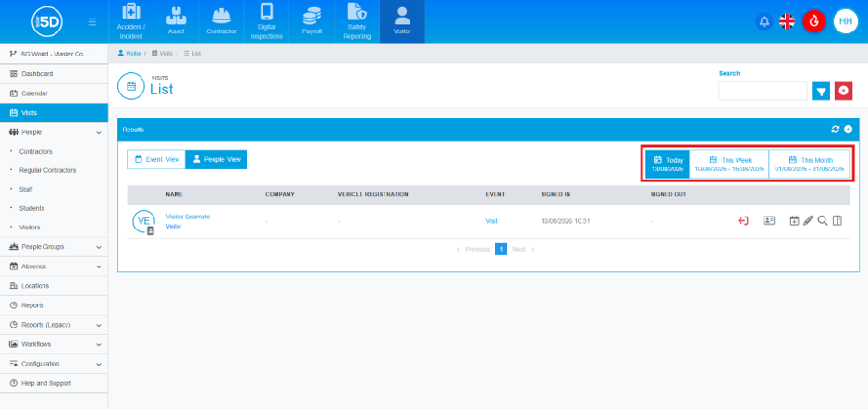Select the Visitor module
868x409 pixels.
pos(402,21)
